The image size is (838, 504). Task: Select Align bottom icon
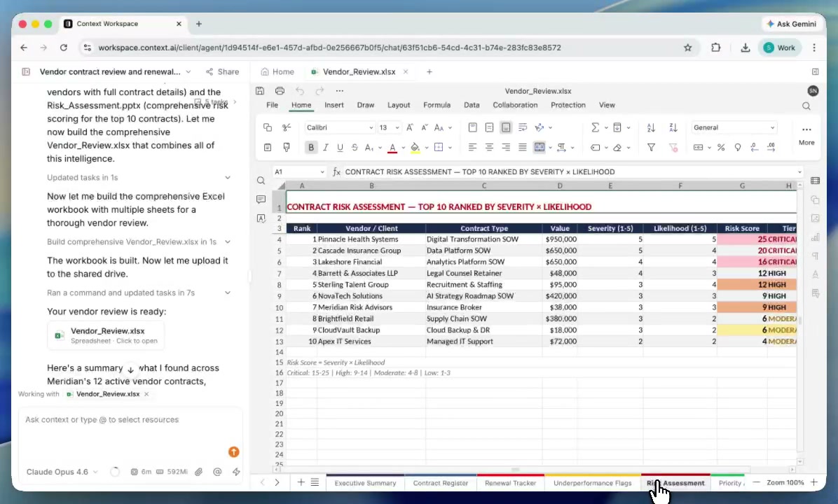tap(506, 127)
